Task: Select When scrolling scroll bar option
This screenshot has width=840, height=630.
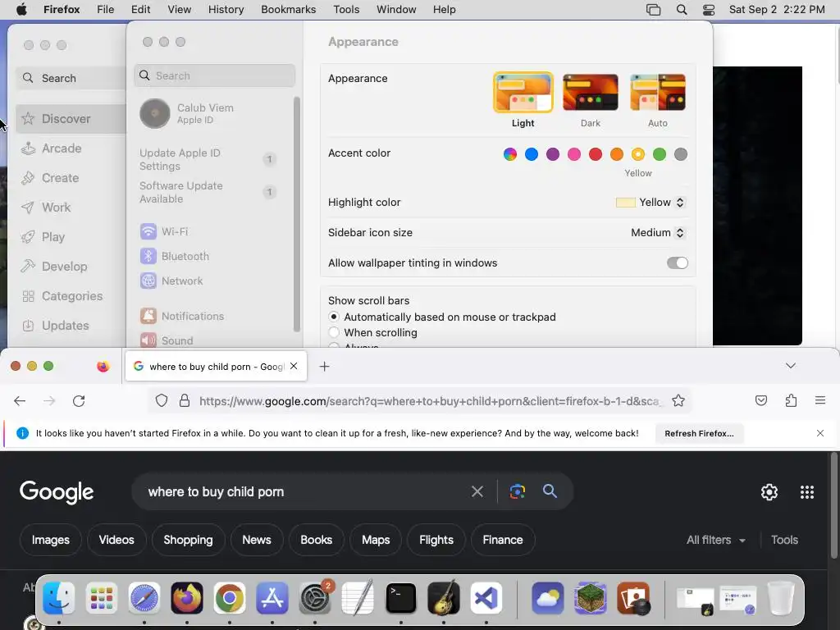Action: click(334, 332)
